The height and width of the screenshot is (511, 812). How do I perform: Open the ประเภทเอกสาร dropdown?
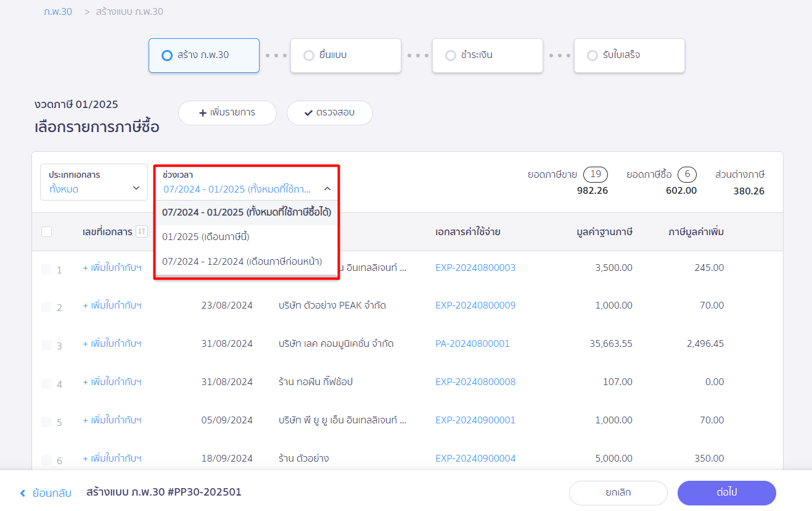tap(94, 182)
